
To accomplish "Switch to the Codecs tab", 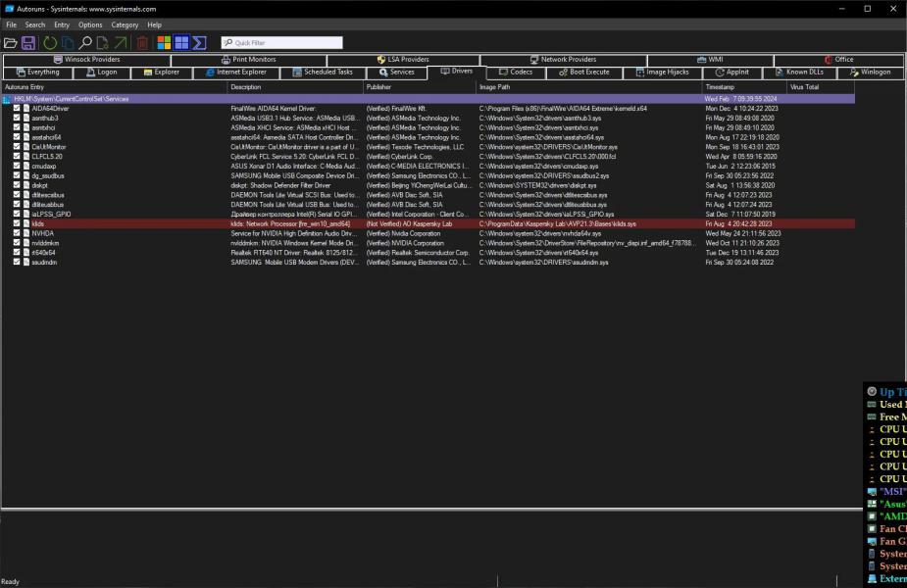I will [x=516, y=73].
